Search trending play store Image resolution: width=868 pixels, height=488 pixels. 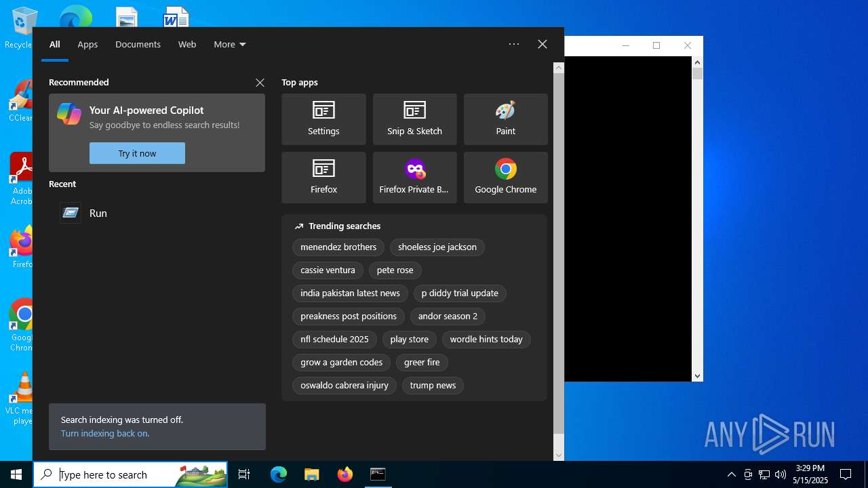[409, 339]
